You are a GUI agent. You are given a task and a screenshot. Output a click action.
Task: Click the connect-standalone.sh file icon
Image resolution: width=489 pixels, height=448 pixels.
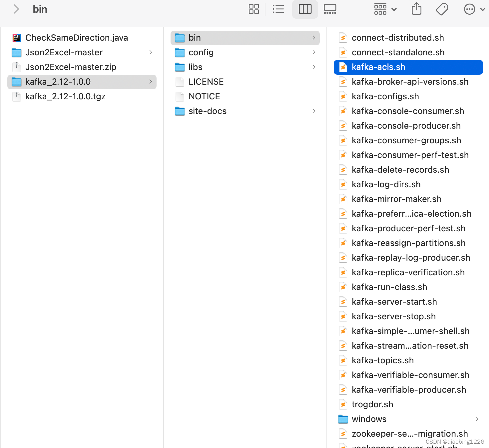(x=343, y=52)
